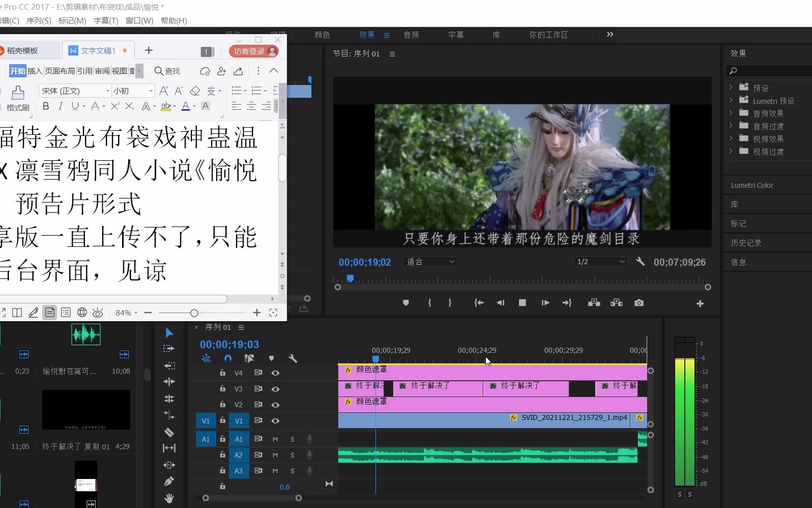The width and height of the screenshot is (812, 508).
Task: Go to In point in program monitor
Action: [479, 303]
